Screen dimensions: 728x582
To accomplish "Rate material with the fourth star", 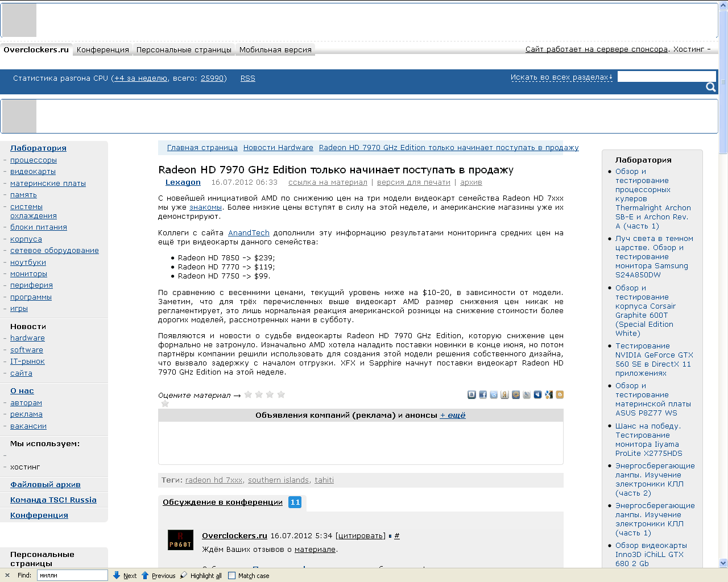I will tap(280, 394).
